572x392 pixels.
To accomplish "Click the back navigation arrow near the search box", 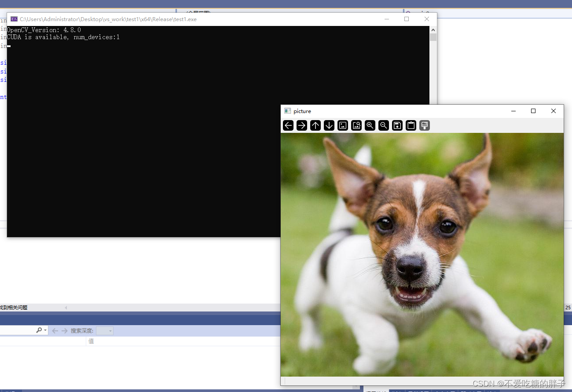I will [55, 330].
